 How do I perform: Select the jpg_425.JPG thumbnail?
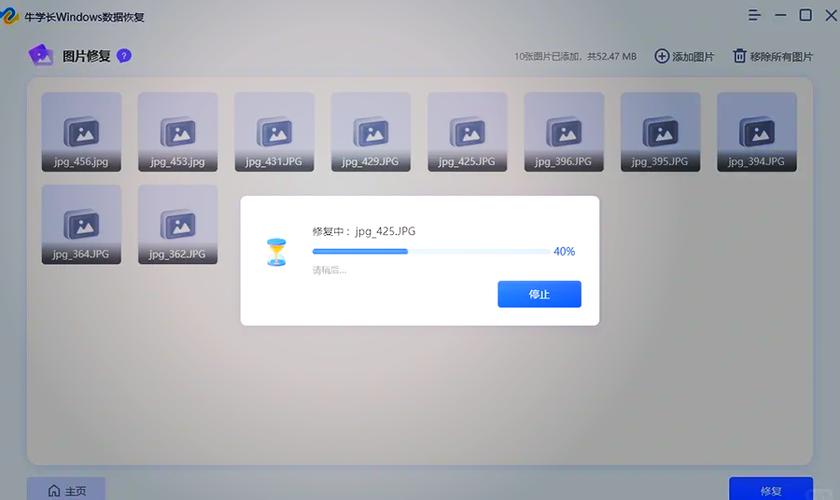(467, 132)
